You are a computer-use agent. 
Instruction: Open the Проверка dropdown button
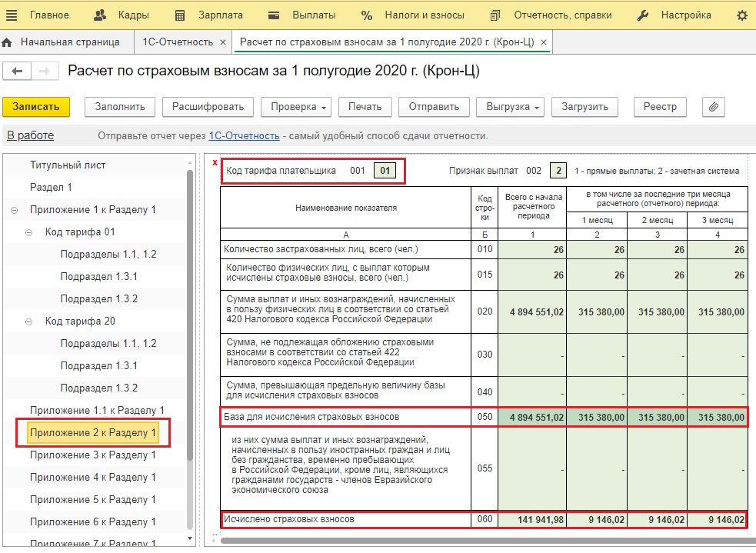pyautogui.click(x=297, y=107)
